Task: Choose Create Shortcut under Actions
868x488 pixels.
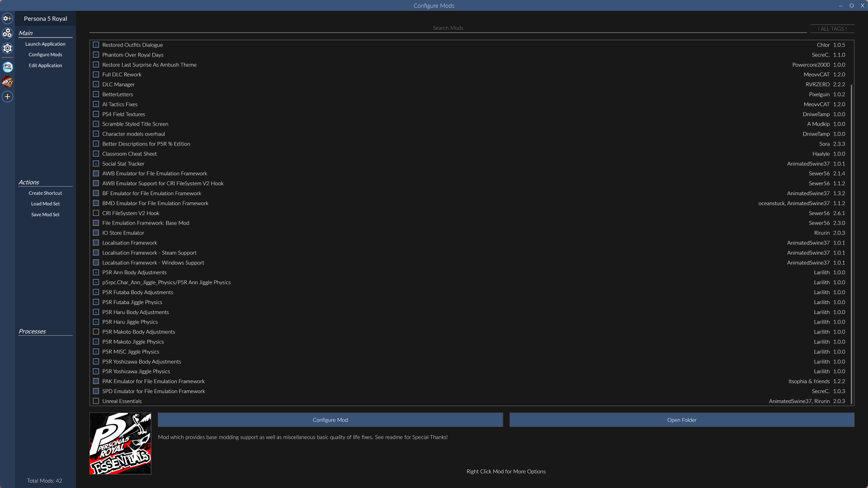Action: (45, 193)
